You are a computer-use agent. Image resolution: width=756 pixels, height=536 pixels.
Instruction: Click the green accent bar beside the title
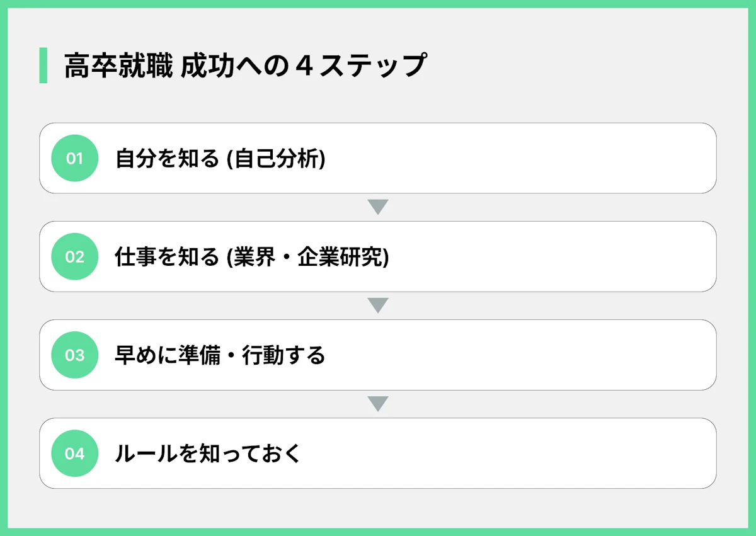pos(43,66)
